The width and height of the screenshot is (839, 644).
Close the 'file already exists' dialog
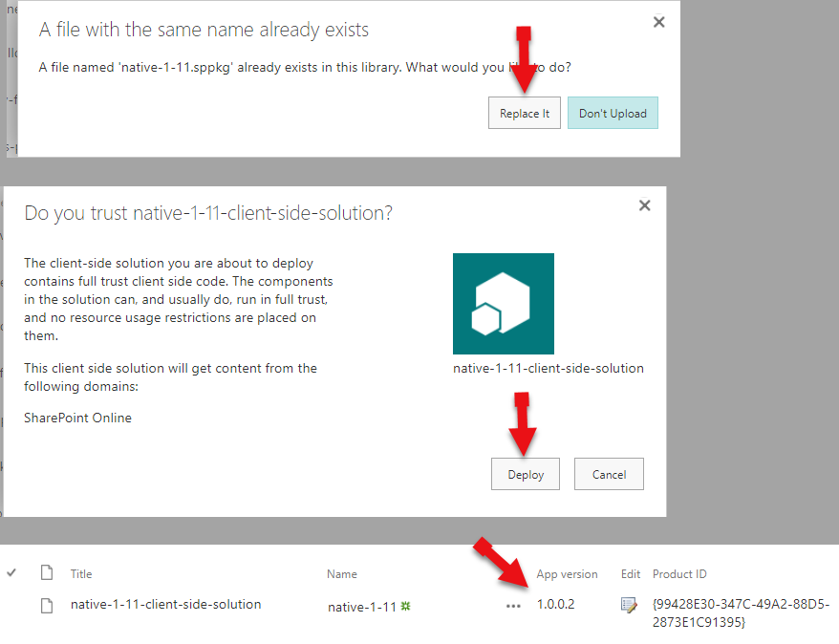[x=659, y=22]
